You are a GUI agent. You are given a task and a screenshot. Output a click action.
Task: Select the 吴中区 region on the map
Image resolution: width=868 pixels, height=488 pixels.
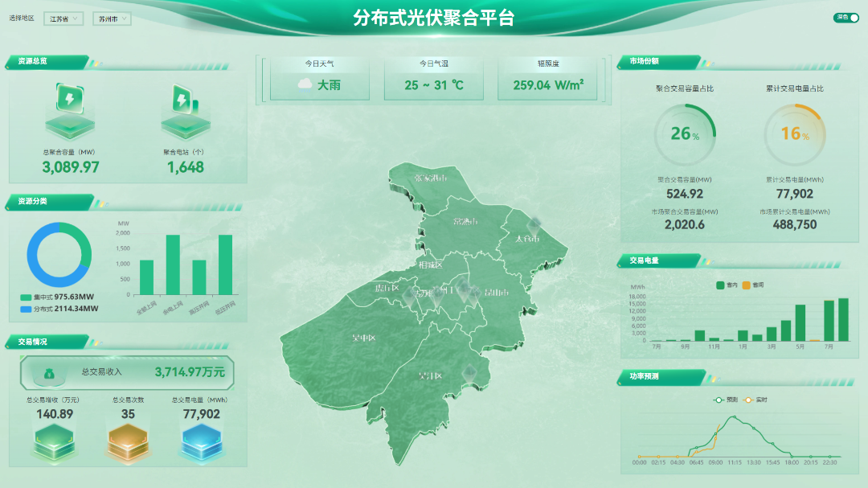click(363, 338)
